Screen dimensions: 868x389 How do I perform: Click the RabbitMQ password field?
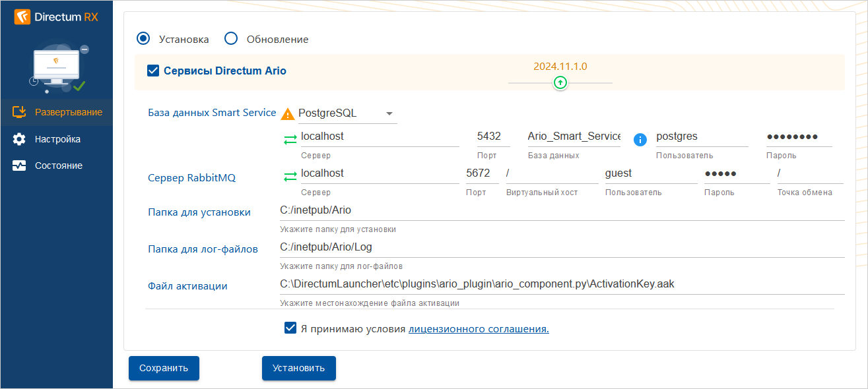737,173
